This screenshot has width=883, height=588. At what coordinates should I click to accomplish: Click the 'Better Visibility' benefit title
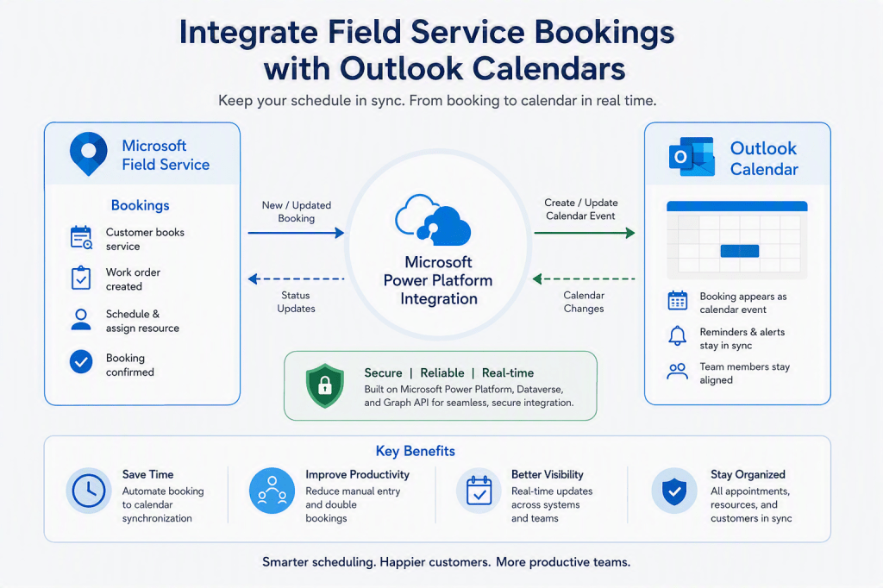tap(547, 475)
